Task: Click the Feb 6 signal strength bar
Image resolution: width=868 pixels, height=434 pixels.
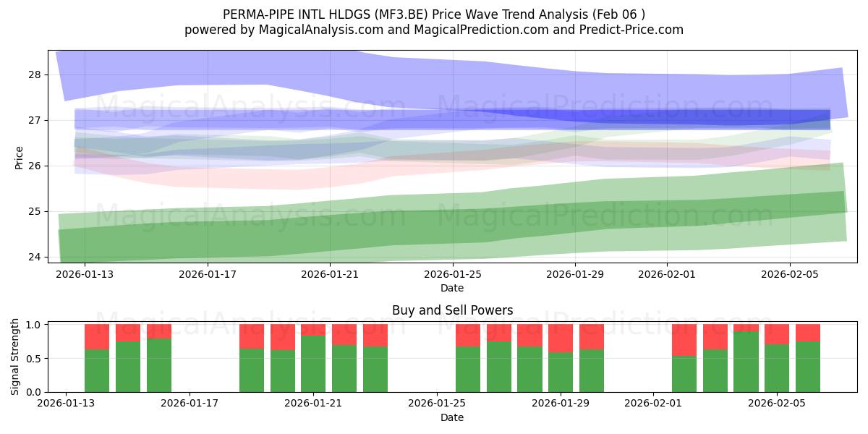Action: [808, 358]
